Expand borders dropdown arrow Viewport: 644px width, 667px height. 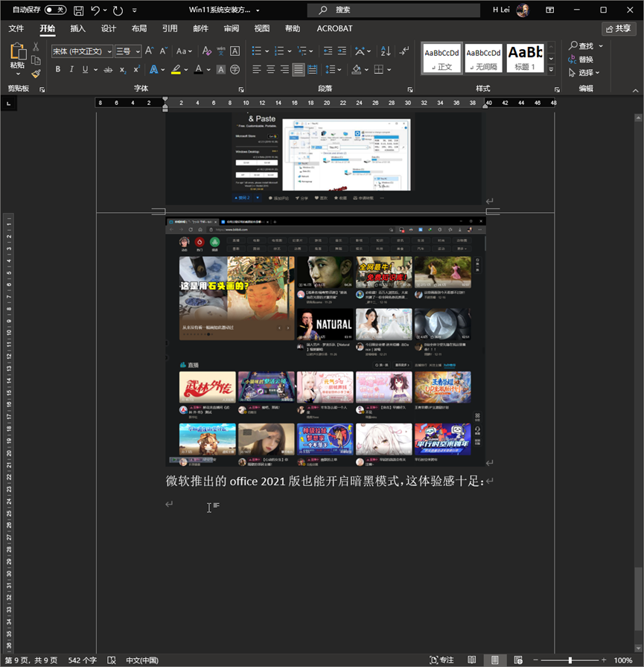[389, 70]
